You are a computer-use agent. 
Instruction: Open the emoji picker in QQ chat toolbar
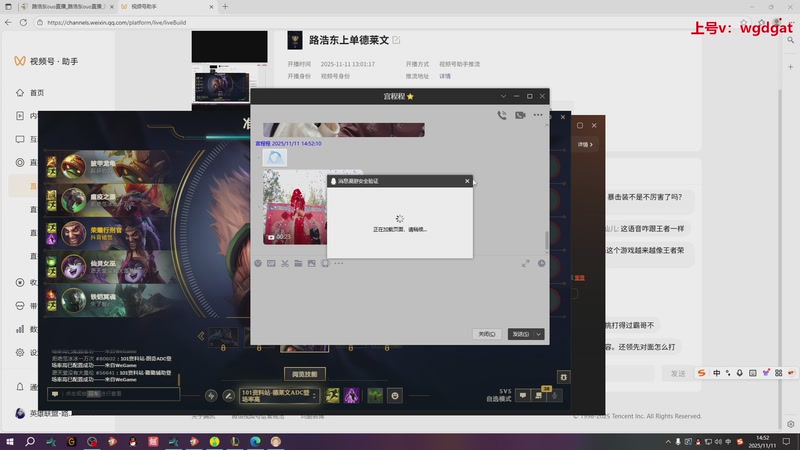tap(258, 263)
